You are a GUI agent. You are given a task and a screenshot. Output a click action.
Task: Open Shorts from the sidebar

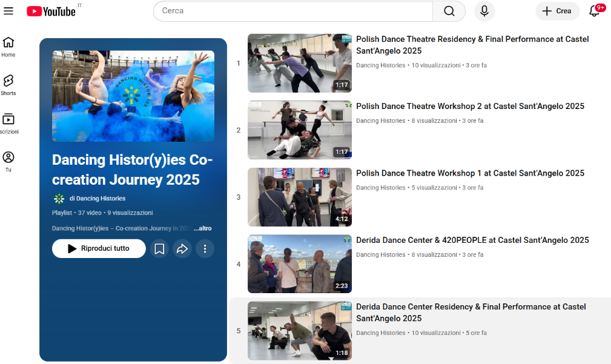pos(8,85)
